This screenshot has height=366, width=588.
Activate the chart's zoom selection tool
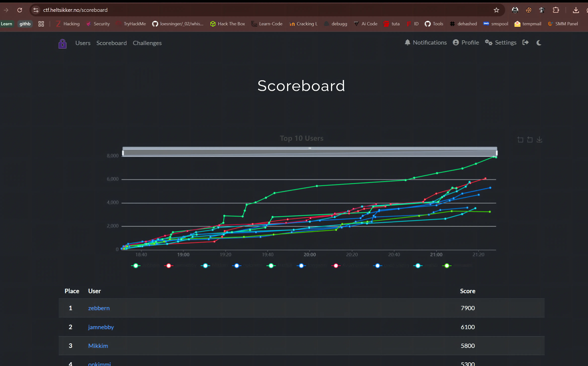click(x=520, y=140)
